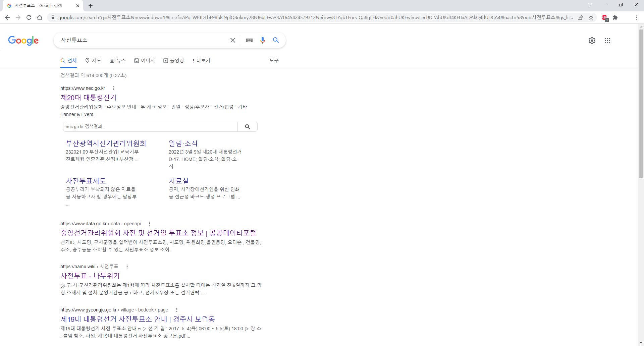
Task: Open options menu beside nec.go.kr URL
Action: coord(114,88)
